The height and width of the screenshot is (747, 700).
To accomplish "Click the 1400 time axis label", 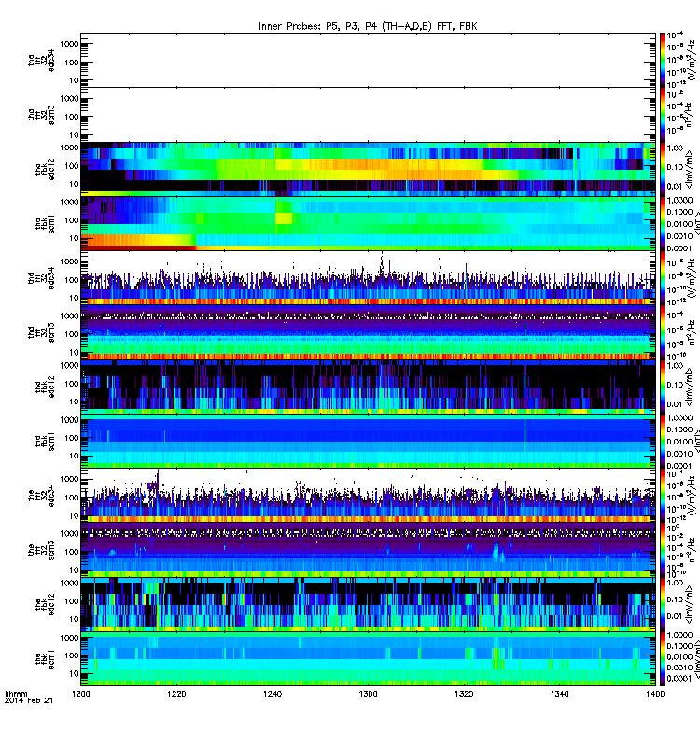I will 655,694.
